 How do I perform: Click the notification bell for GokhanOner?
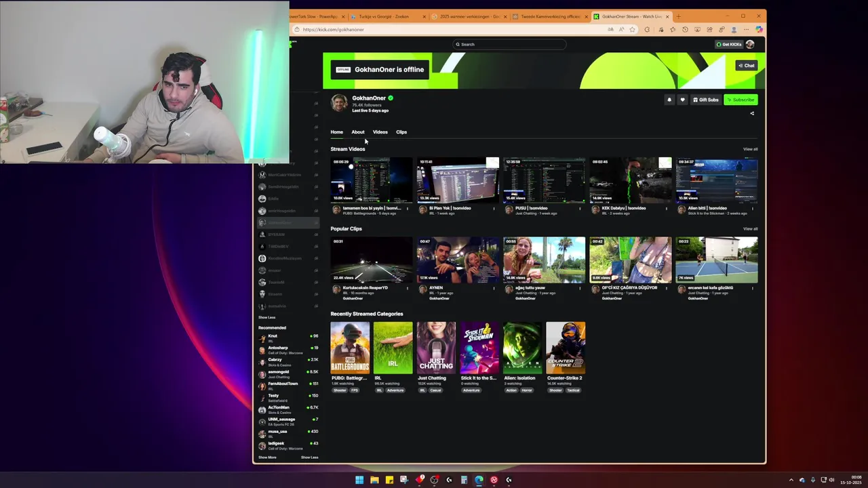pyautogui.click(x=669, y=100)
